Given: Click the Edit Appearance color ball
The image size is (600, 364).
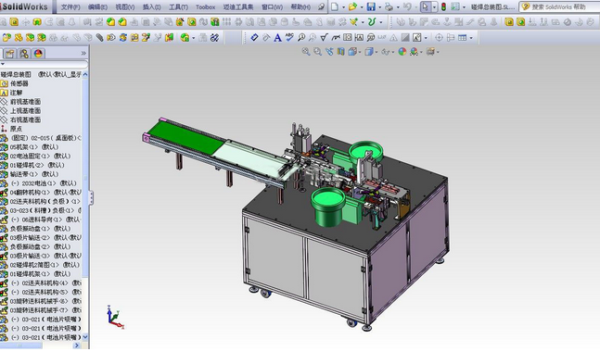Looking at the screenshot, I should pos(402,52).
